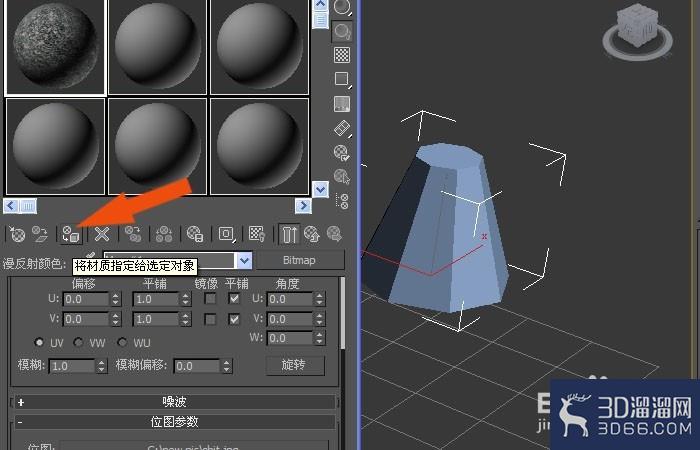Screen dimensions: 700x450
Task: Click the Select by Material icon
Action: click(342, 177)
